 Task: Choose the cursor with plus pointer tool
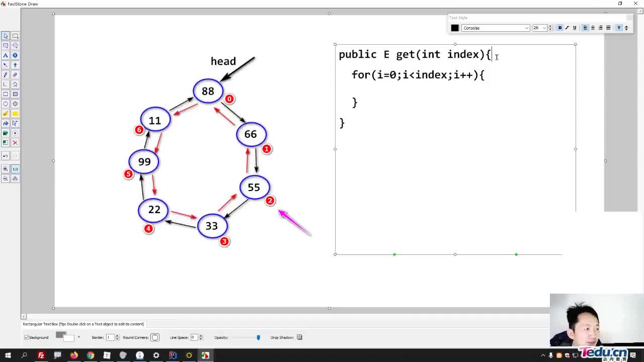[15, 123]
